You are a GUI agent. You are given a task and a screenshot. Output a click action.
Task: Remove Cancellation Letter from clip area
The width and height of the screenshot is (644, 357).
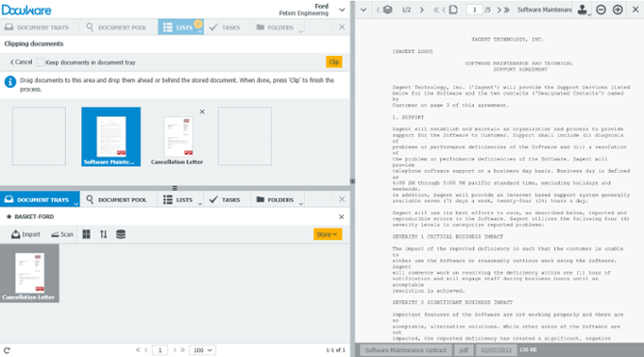[x=202, y=112]
